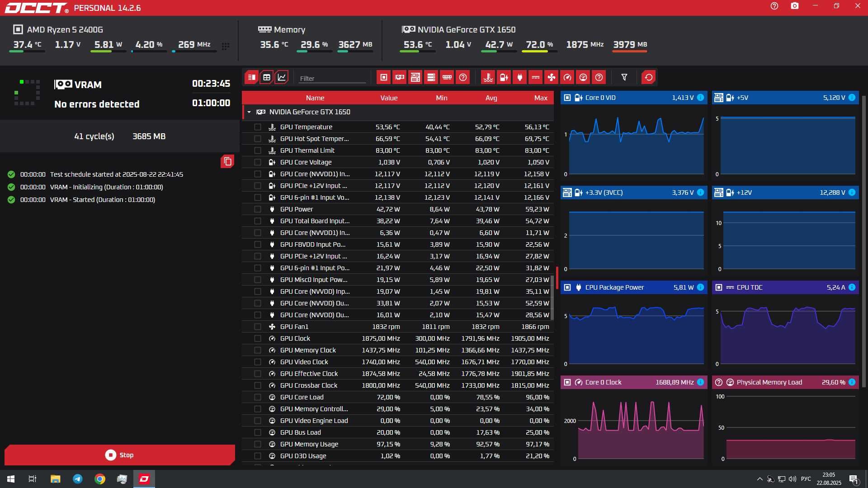Click inside the Filter text field
Viewport: 868px width, 488px height.
pyautogui.click(x=332, y=78)
